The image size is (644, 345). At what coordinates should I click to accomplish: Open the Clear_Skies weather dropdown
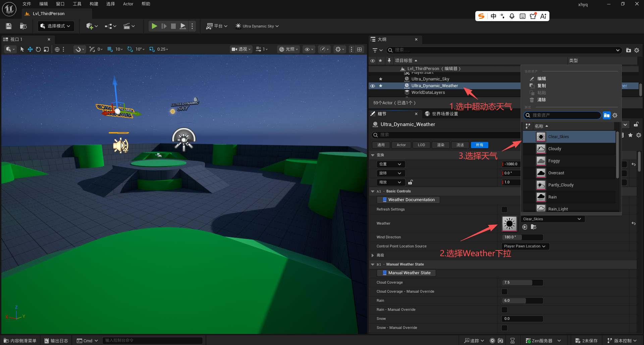[552, 219]
